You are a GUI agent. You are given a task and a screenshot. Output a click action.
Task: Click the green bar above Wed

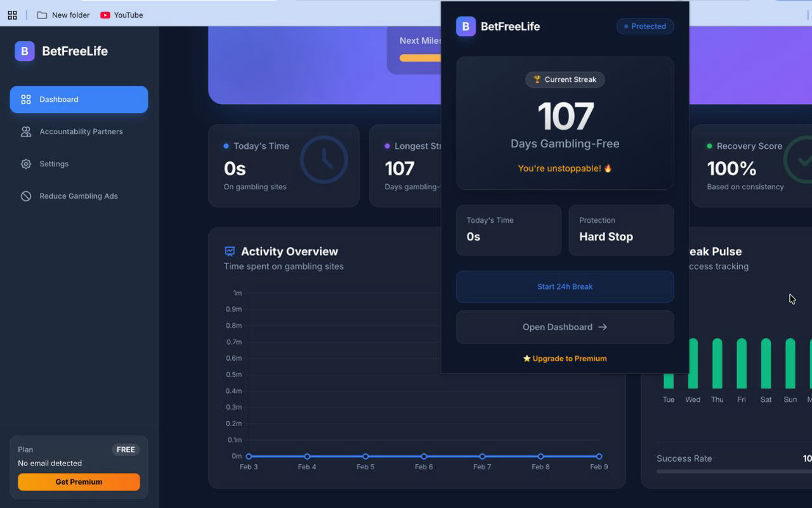pos(693,363)
